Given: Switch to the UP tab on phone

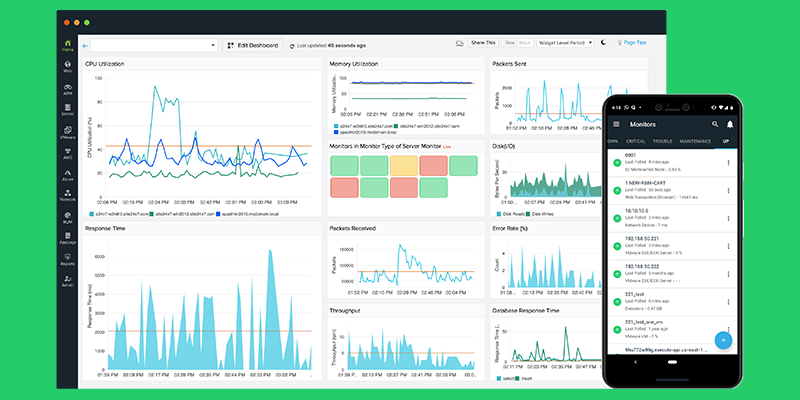Looking at the screenshot, I should click(x=726, y=141).
